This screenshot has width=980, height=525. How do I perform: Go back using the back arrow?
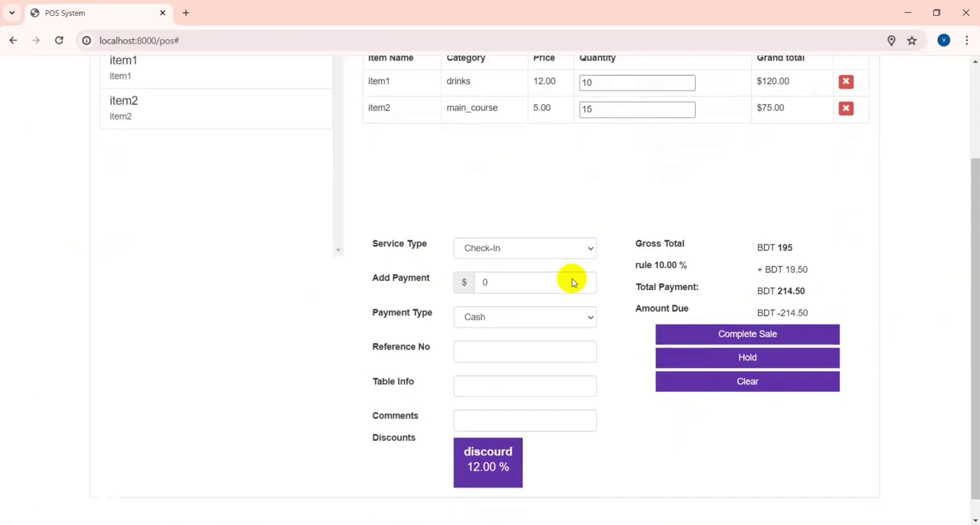pyautogui.click(x=13, y=41)
